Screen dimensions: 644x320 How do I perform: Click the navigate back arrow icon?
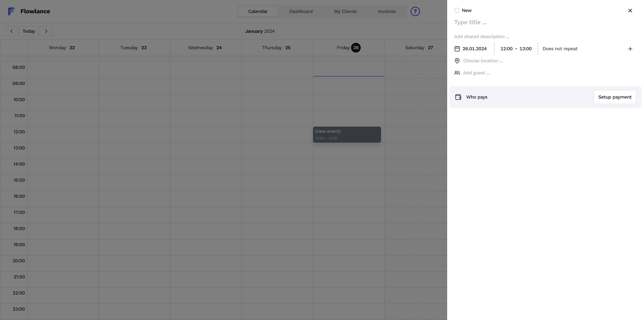11,31
